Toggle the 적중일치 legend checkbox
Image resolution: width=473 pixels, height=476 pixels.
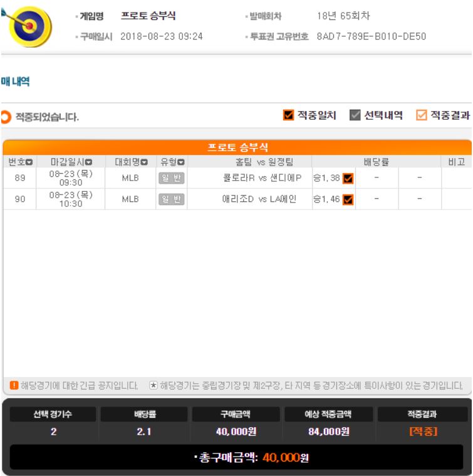pyautogui.click(x=288, y=115)
